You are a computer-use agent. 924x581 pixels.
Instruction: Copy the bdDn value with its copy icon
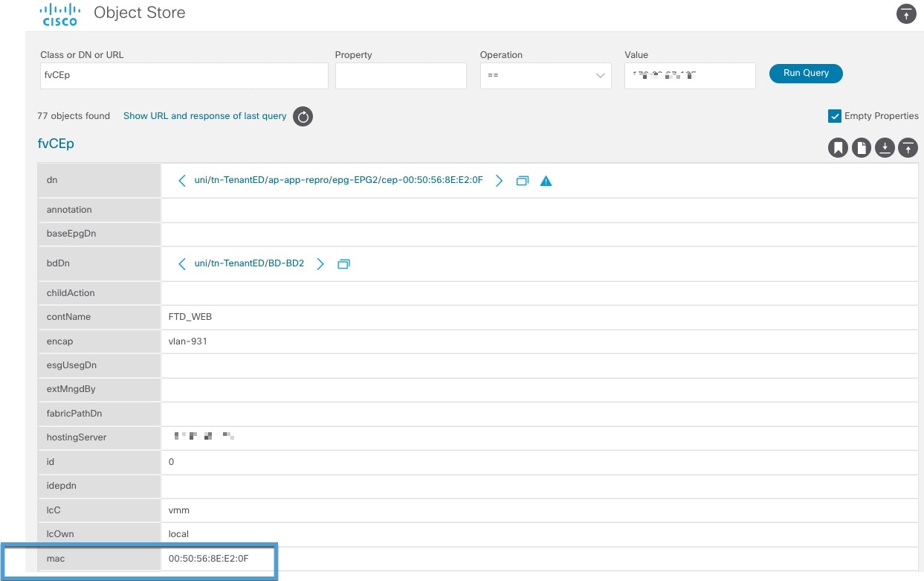(x=343, y=263)
